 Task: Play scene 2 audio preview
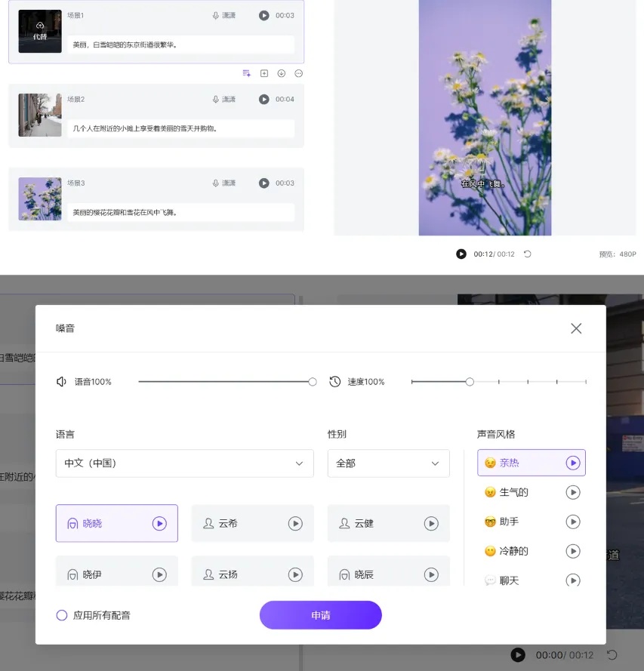point(264,100)
